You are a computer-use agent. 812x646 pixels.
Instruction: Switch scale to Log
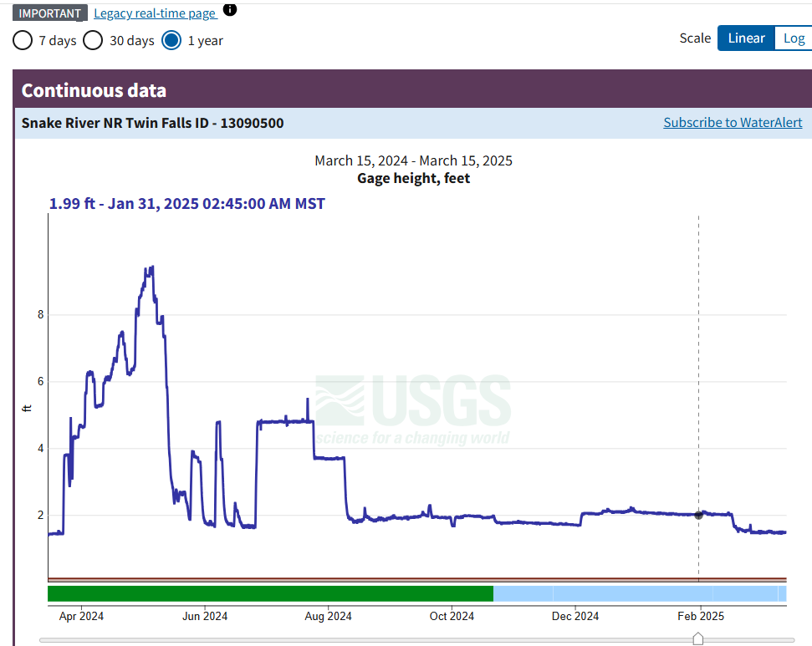click(x=793, y=38)
